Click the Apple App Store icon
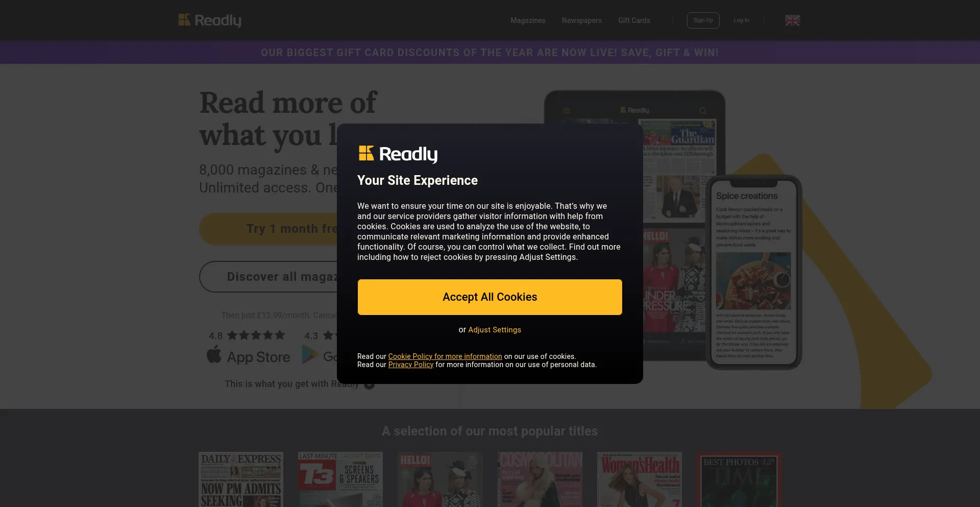 tap(214, 354)
